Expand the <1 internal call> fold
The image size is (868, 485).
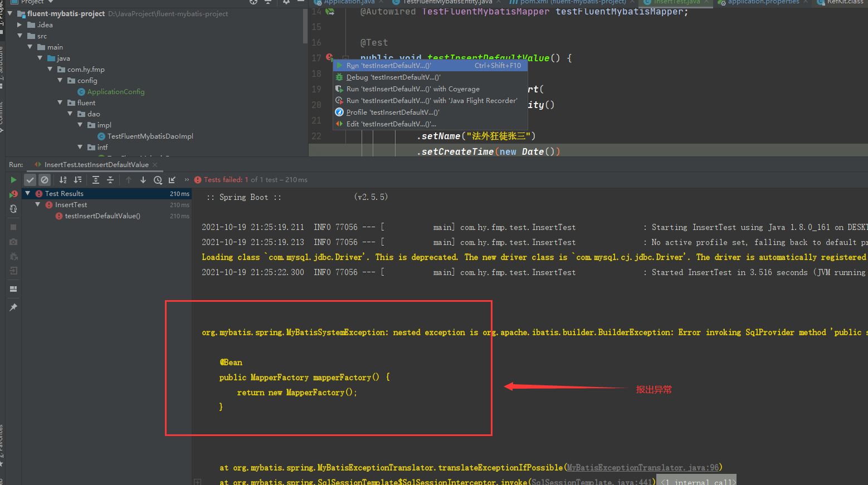click(696, 481)
